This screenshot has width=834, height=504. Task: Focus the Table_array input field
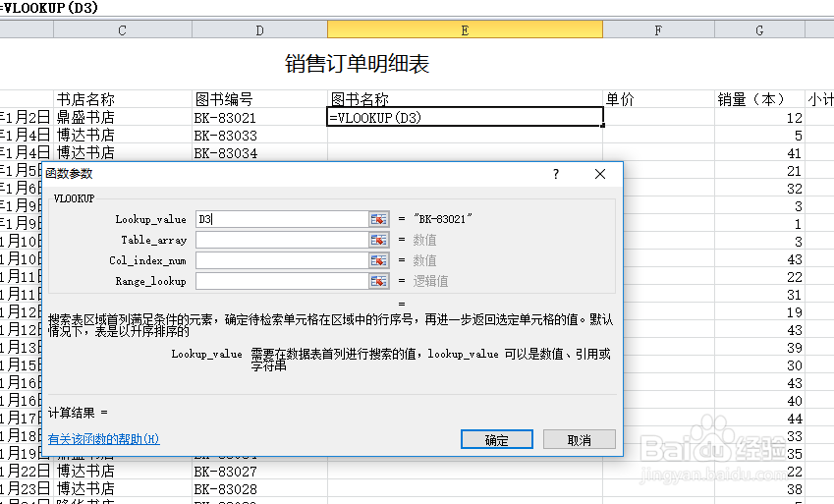[x=282, y=240]
